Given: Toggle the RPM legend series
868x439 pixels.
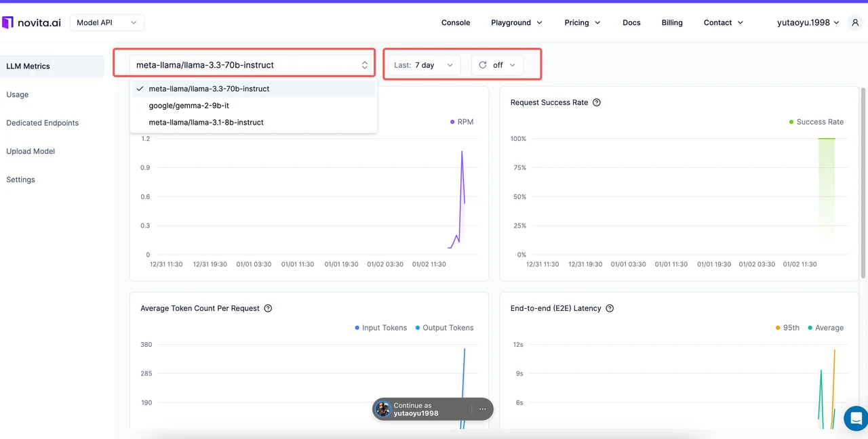Looking at the screenshot, I should pyautogui.click(x=462, y=122).
